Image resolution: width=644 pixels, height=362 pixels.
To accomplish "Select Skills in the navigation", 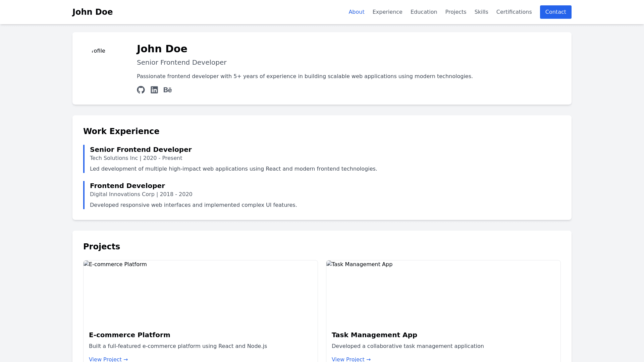I will click(481, 12).
